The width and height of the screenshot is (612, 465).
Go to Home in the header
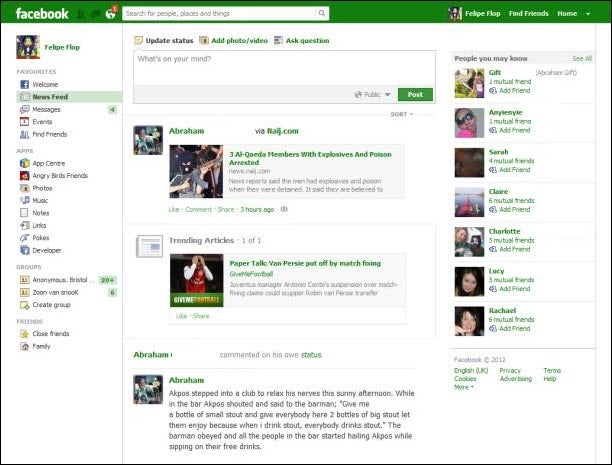[x=567, y=14]
